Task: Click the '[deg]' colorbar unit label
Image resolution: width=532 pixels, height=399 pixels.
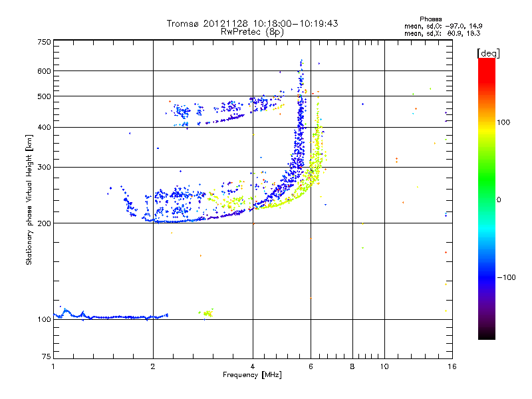Action: coord(488,53)
